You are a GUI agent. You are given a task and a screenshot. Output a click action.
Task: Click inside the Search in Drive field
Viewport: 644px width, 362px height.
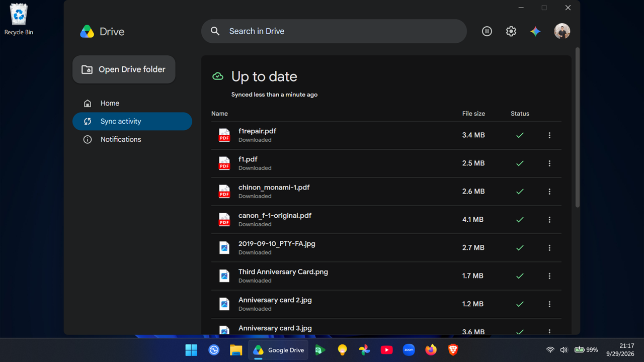pyautogui.click(x=334, y=31)
